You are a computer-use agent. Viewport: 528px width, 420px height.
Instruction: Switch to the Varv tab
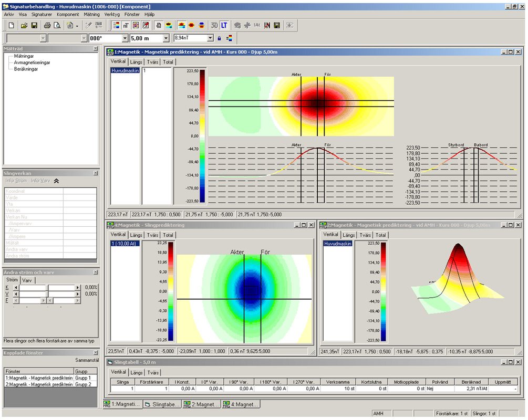coord(27,280)
